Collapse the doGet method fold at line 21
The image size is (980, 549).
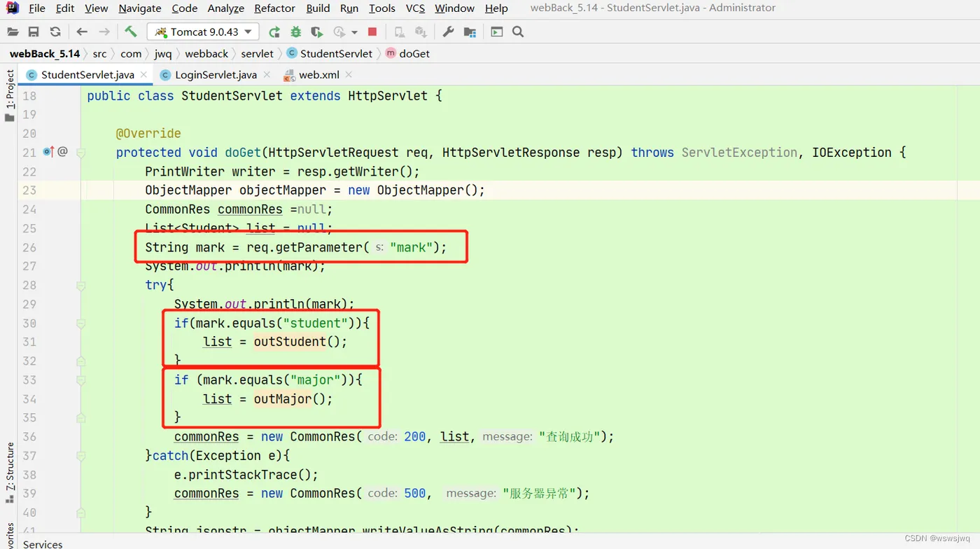coord(80,153)
